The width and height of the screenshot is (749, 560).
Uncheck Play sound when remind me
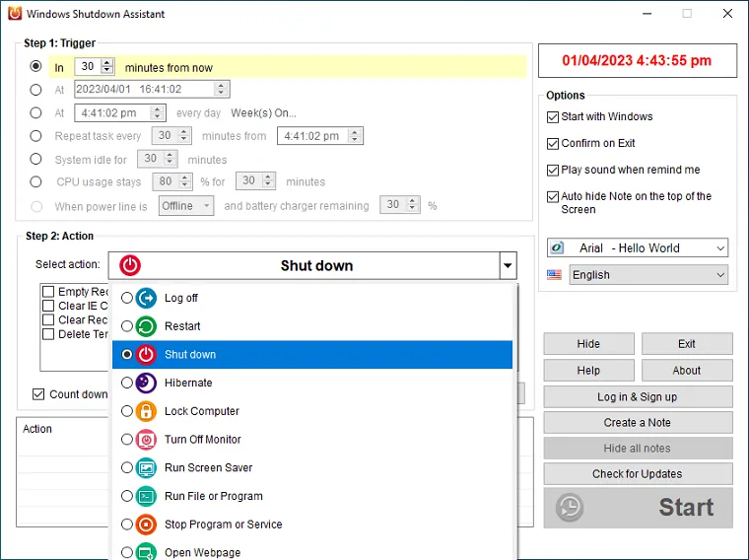coord(553,170)
